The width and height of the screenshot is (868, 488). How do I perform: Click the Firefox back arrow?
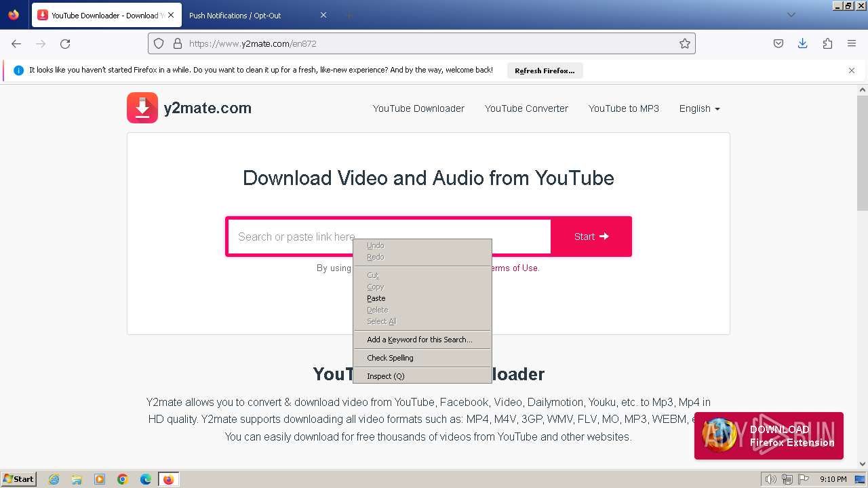pos(16,43)
